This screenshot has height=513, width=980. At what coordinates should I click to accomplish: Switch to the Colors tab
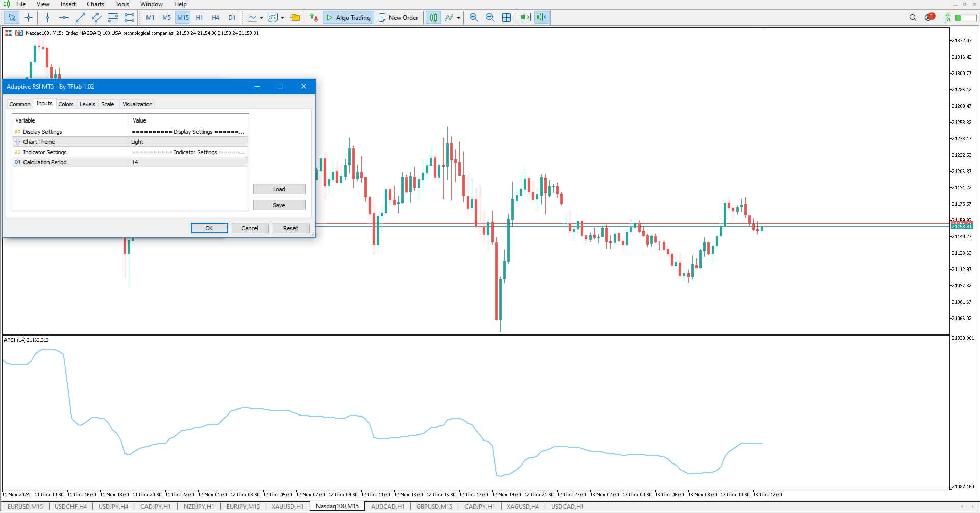click(x=66, y=104)
